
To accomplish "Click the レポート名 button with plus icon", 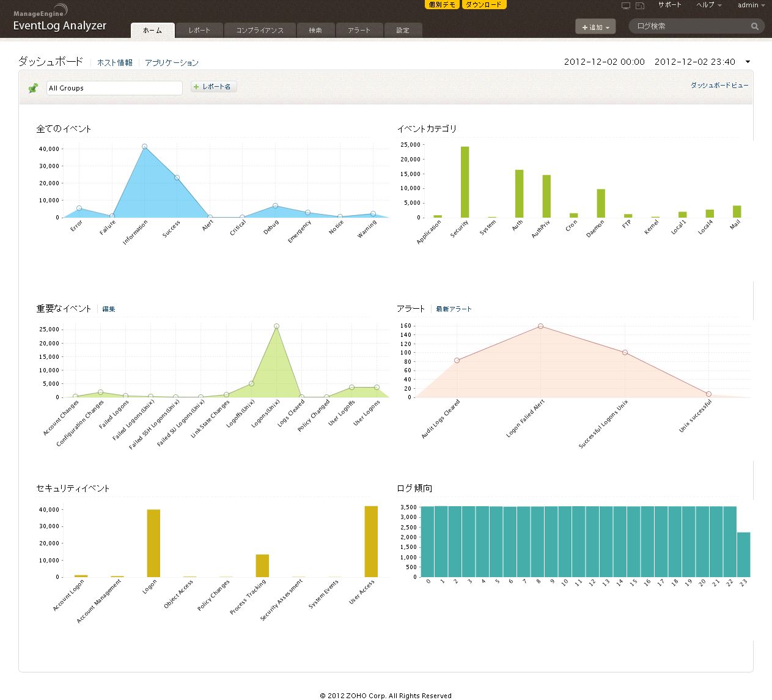I will pos(213,87).
